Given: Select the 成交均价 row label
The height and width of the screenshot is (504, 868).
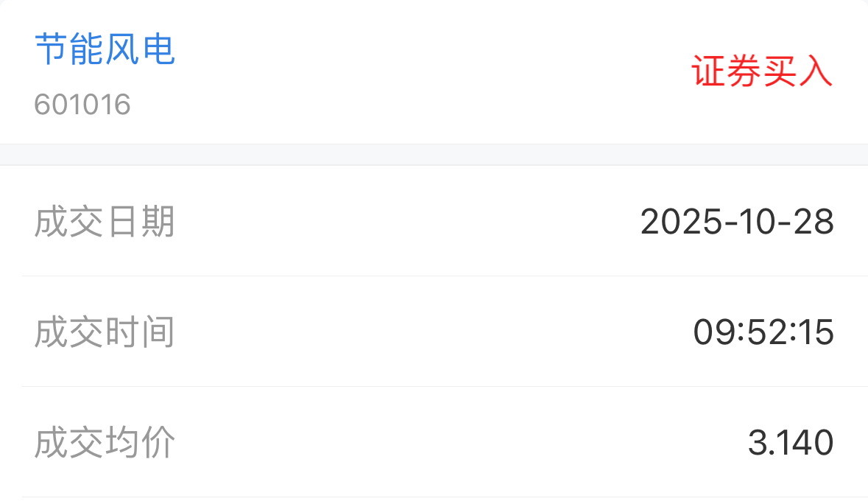Looking at the screenshot, I should click(105, 443).
